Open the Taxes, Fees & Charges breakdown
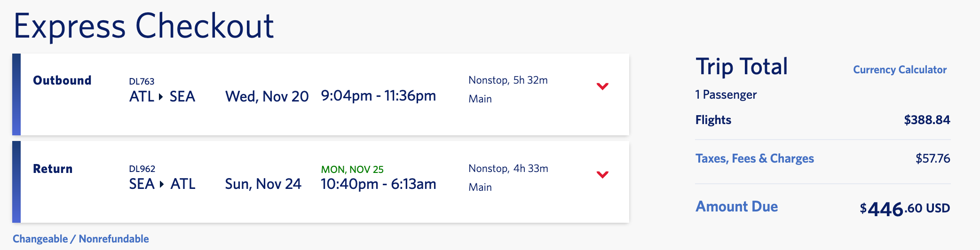 coord(754,158)
